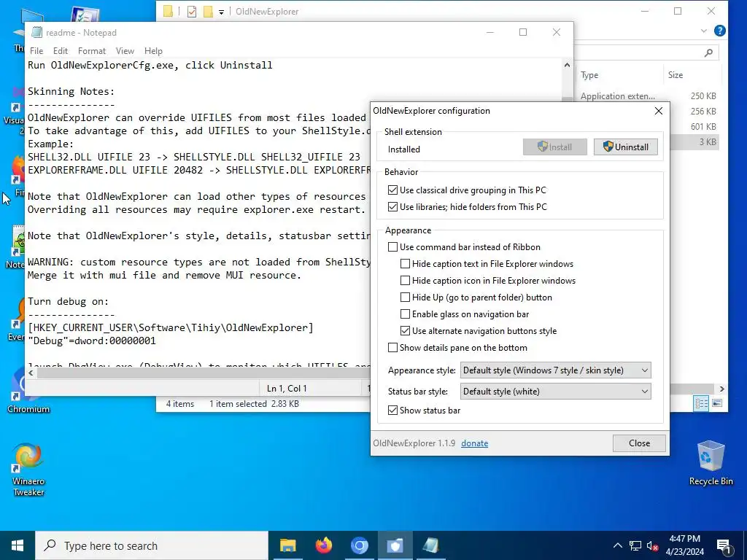Open the notification center icon
The width and height of the screenshot is (747, 560).
[724, 546]
